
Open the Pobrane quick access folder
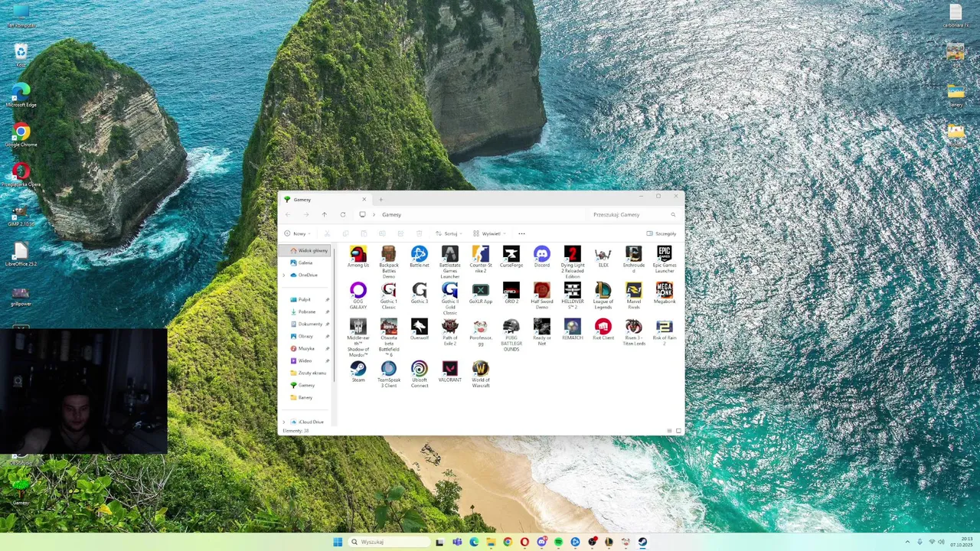[x=305, y=311]
